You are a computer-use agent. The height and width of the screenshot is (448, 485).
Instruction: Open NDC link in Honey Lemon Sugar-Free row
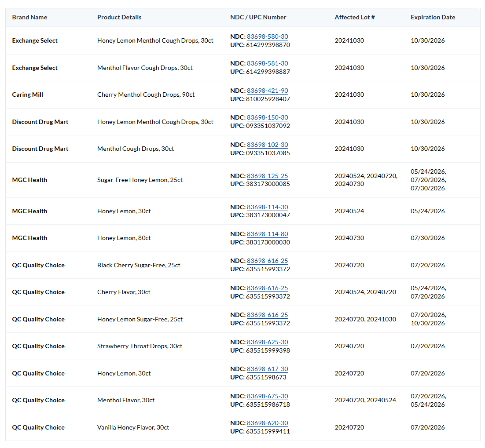pos(267,315)
